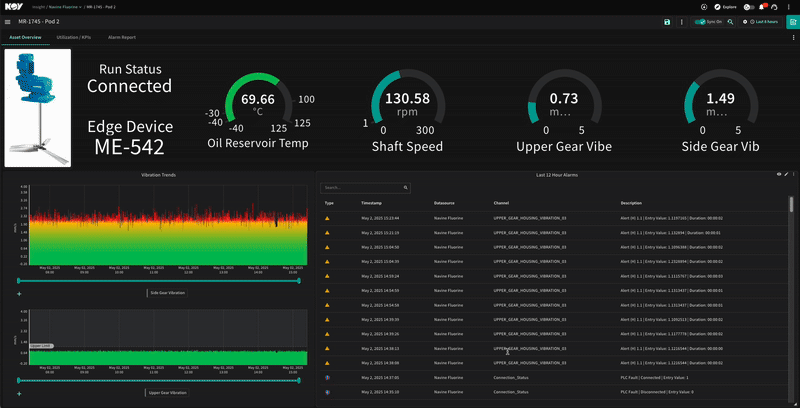Click the warning icon for the 14:59:24 alarm
This screenshot has height=408, width=800.
tap(327, 276)
